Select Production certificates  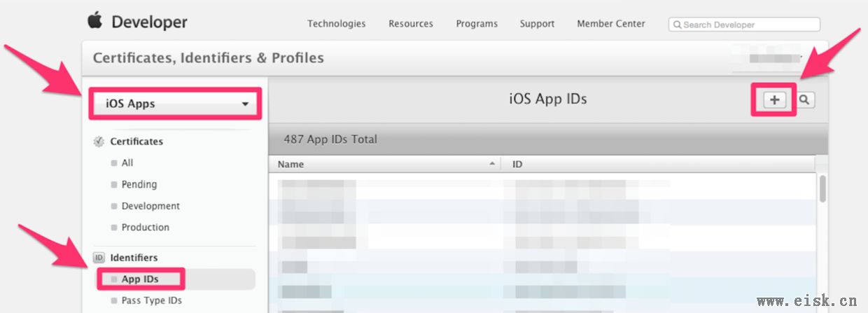tap(145, 227)
